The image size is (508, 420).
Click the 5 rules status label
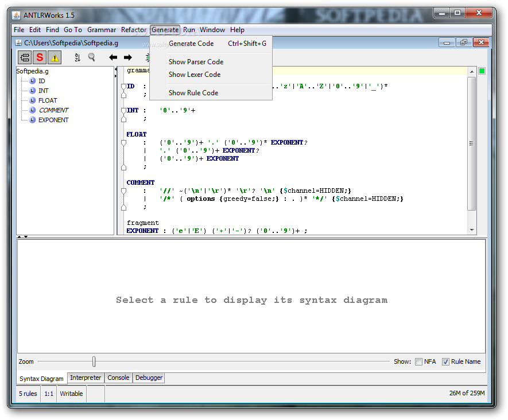(28, 394)
